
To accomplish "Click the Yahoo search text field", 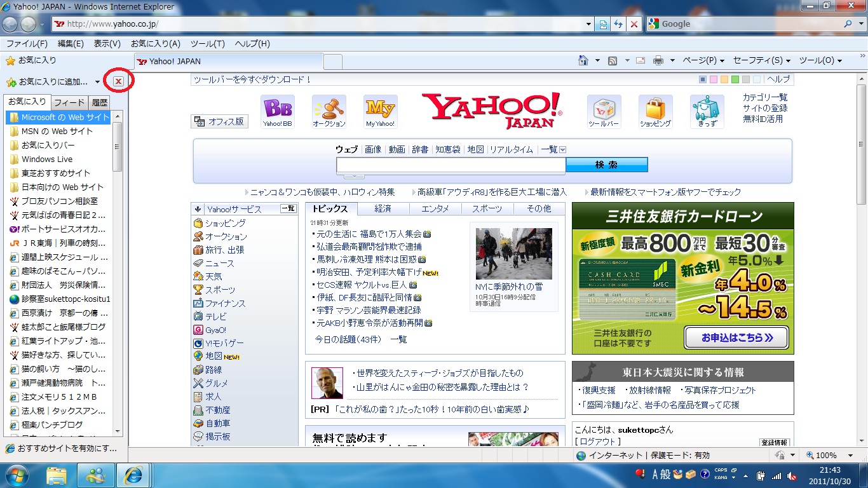I will click(x=451, y=165).
